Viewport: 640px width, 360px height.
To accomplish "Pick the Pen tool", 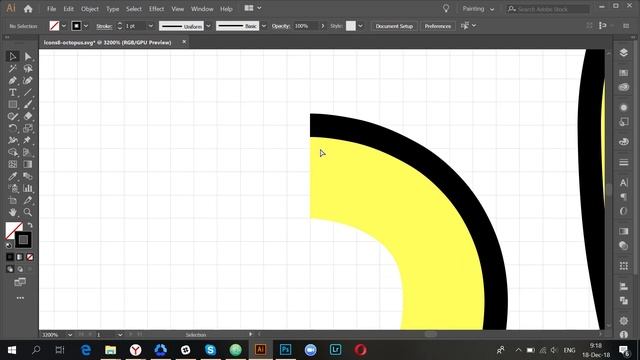I will (x=13, y=80).
